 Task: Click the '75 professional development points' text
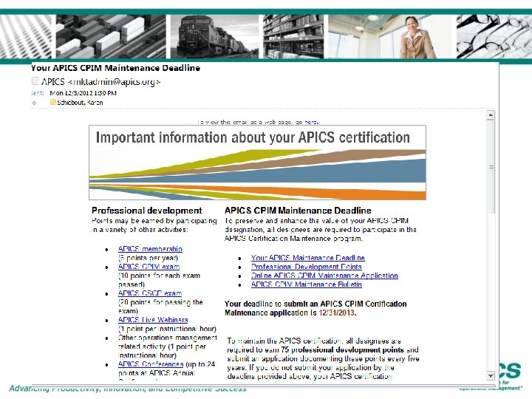click(x=343, y=349)
